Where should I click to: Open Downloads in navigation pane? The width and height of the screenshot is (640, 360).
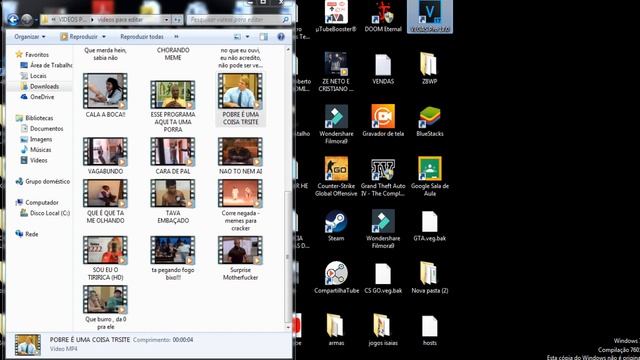[40, 86]
